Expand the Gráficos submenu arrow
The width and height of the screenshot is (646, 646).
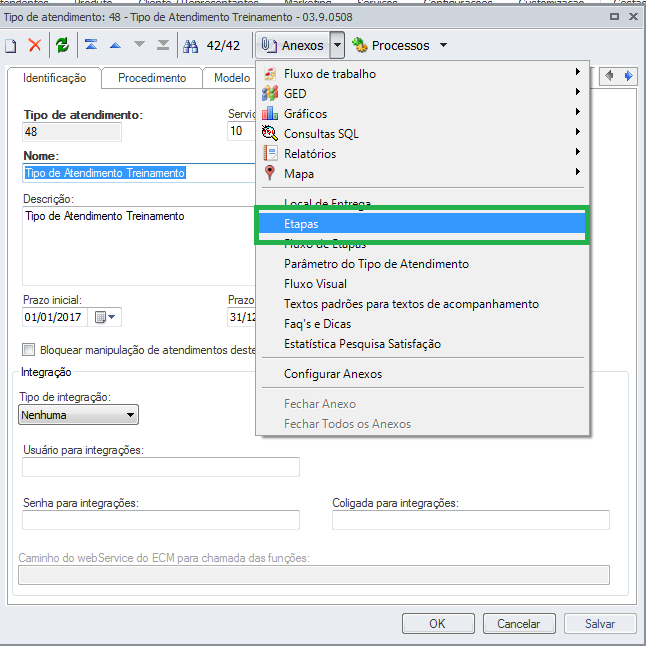click(x=578, y=112)
